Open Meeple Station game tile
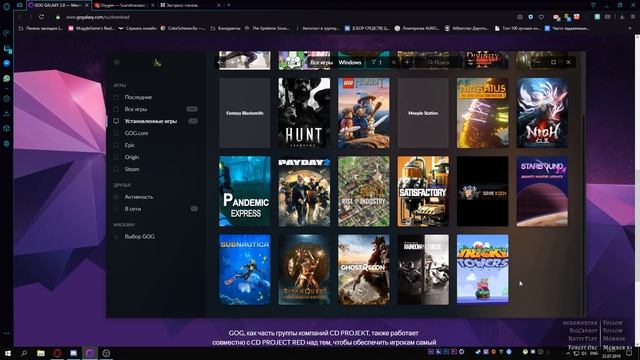This screenshot has width=640, height=360. pos(423,113)
